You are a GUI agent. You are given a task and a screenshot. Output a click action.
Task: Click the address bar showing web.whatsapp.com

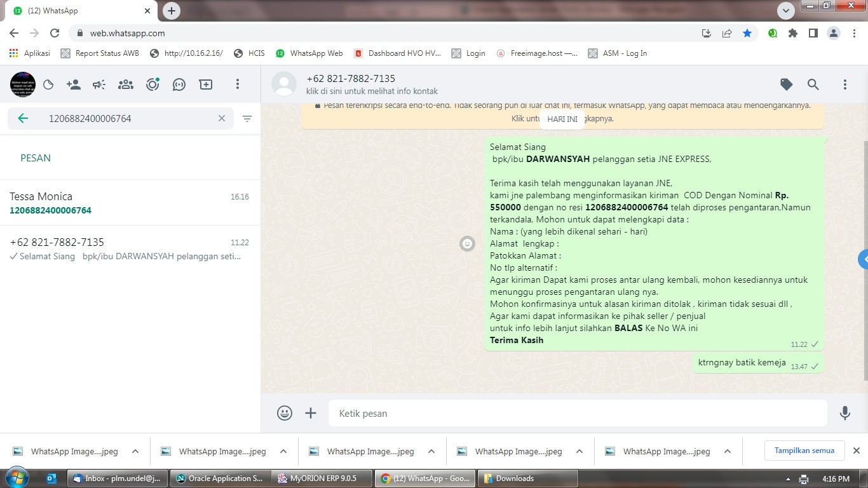click(381, 33)
